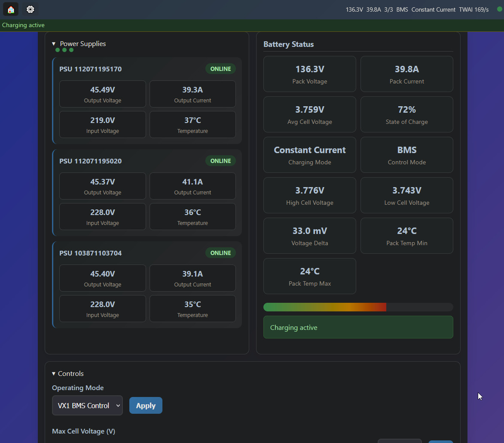Click the TWAI 169/s indicator in header
The width and height of the screenshot is (504, 443).
point(473,9)
